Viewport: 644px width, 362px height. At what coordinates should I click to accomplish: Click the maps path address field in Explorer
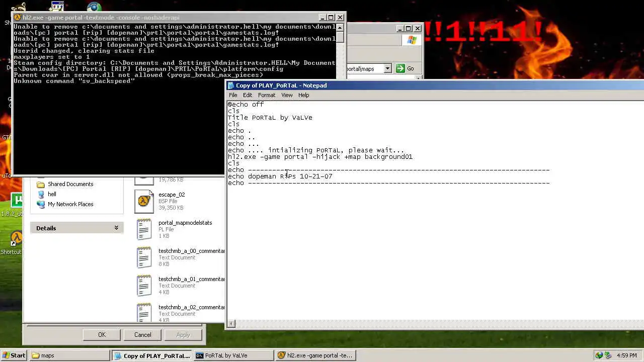coord(365,68)
